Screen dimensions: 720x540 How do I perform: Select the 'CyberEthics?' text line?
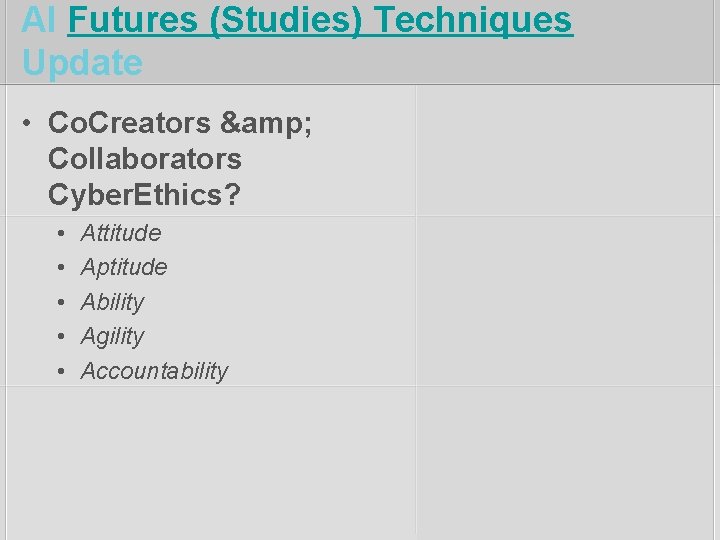[x=144, y=195]
